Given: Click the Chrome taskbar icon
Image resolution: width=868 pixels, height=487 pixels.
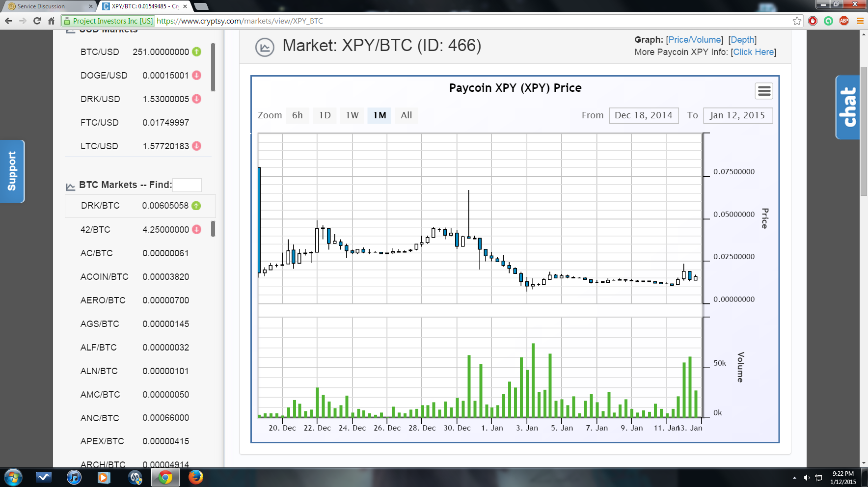Looking at the screenshot, I should [165, 477].
